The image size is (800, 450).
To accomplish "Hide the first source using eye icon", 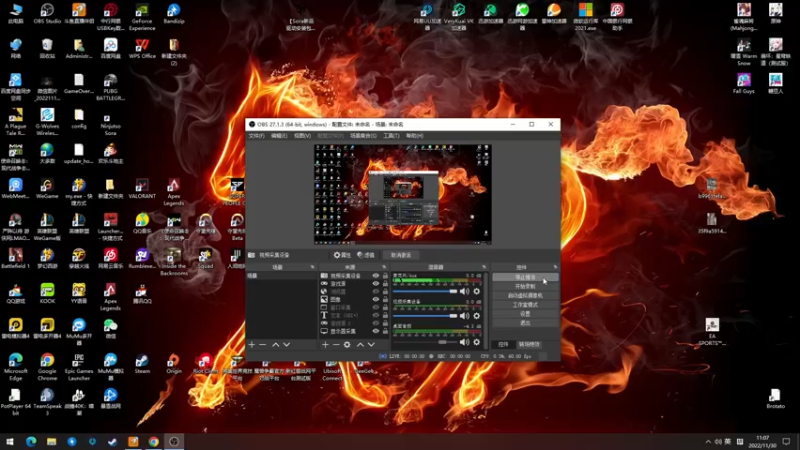I will point(376,276).
